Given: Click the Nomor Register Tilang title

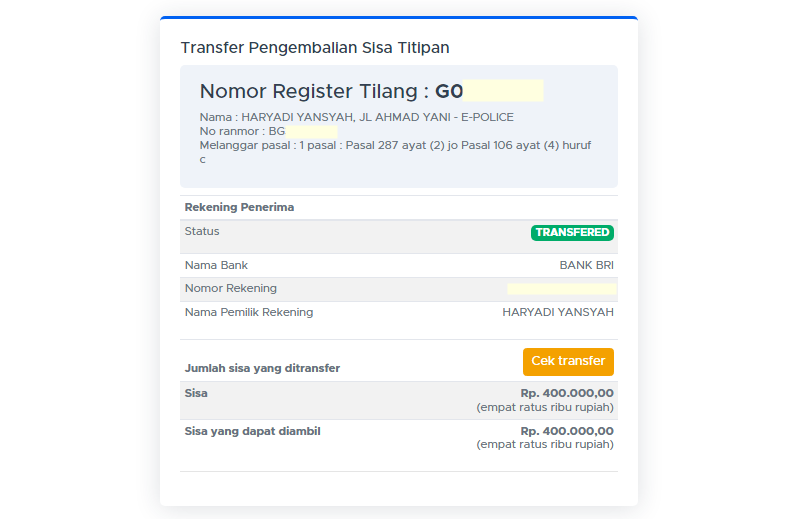Looking at the screenshot, I should coord(314,91).
